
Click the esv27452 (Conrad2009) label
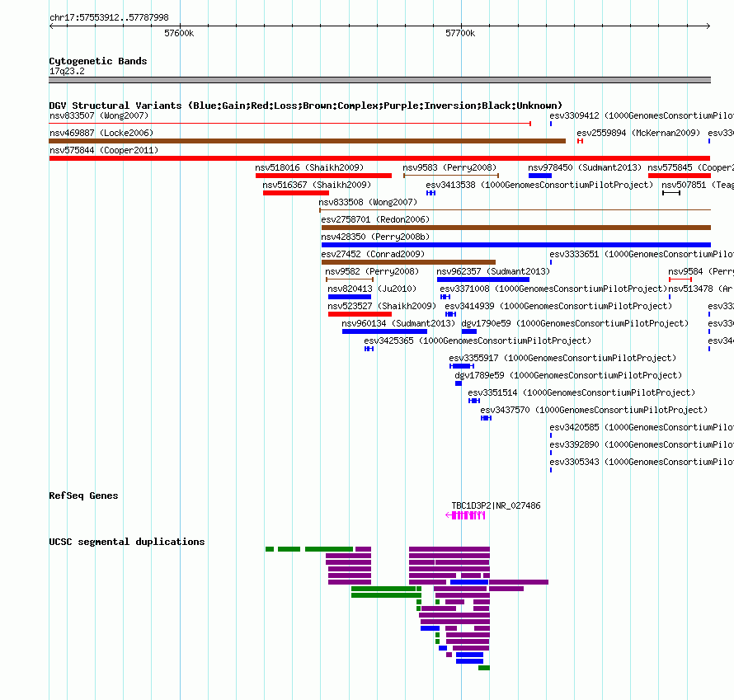point(373,254)
